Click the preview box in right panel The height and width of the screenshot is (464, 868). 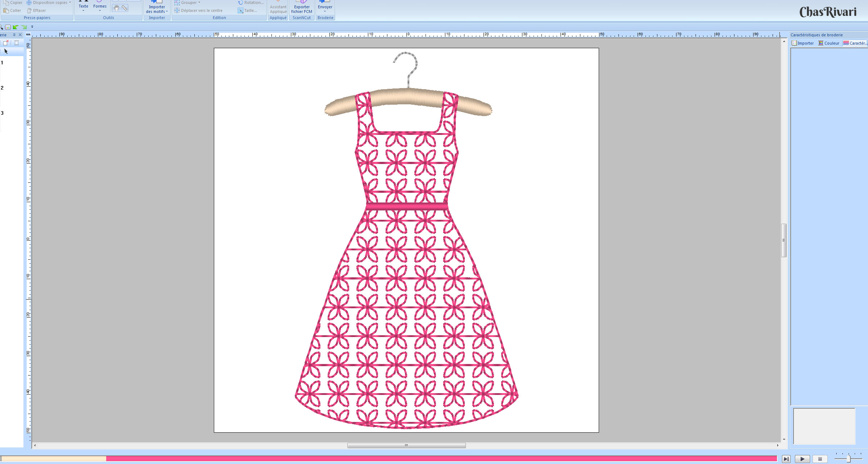(x=824, y=426)
